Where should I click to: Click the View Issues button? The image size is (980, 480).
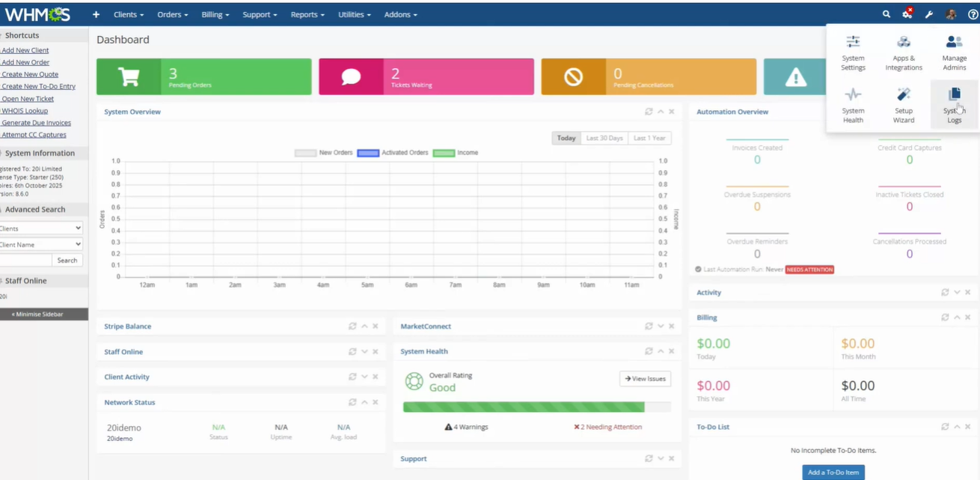[x=645, y=379]
